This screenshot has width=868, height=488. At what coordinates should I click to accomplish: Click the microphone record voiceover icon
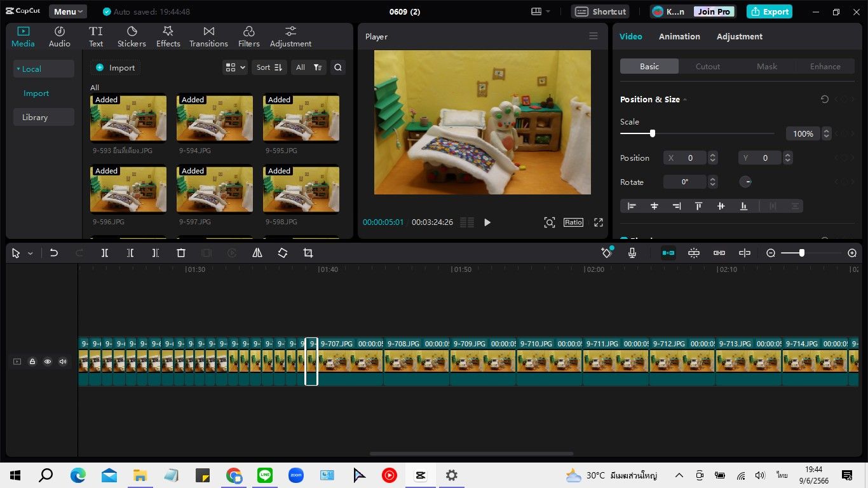pyautogui.click(x=632, y=253)
